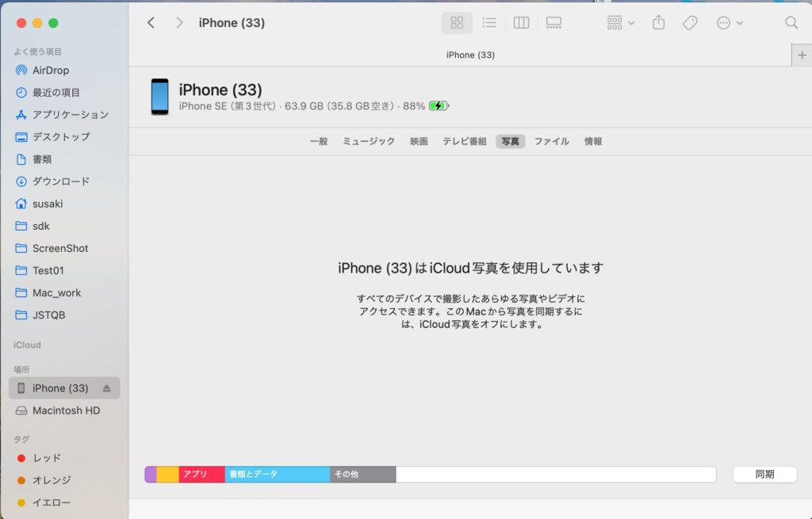Open ダウンロード in the sidebar
Screen dimensions: 812x519
click(64, 181)
